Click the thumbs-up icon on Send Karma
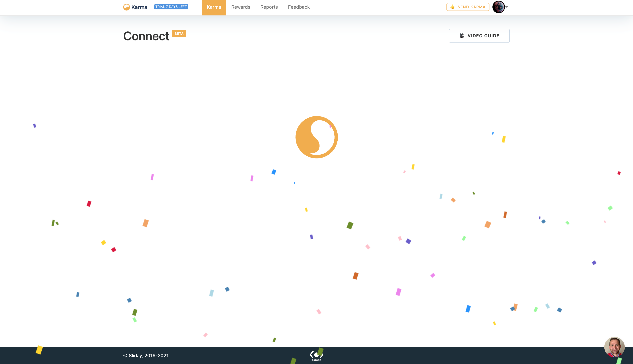This screenshot has height=364, width=633. coord(452,7)
